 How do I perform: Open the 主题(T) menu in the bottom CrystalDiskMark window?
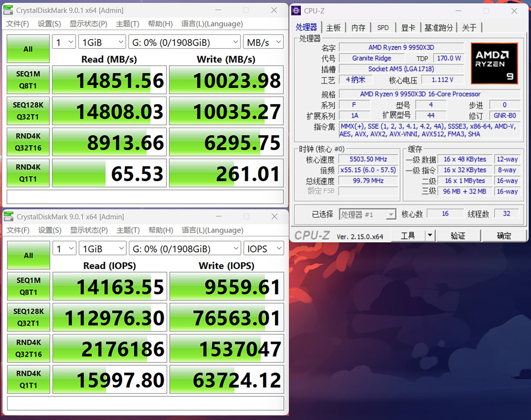coord(128,230)
